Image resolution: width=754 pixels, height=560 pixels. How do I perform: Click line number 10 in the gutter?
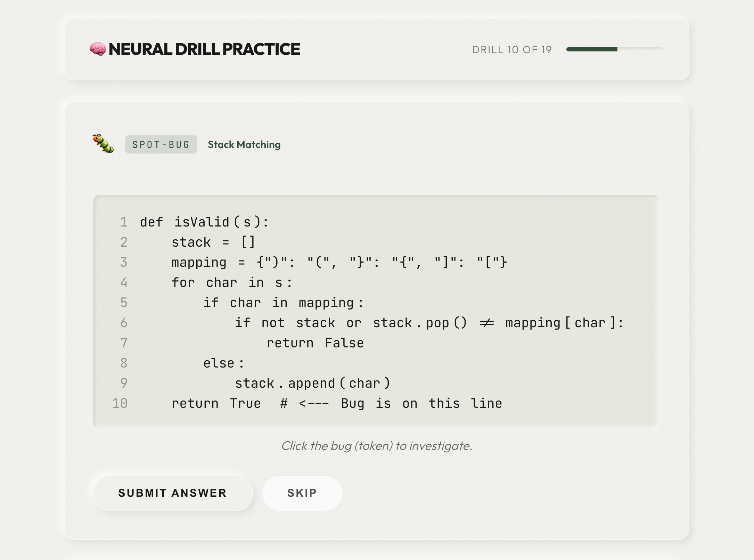[x=120, y=403]
